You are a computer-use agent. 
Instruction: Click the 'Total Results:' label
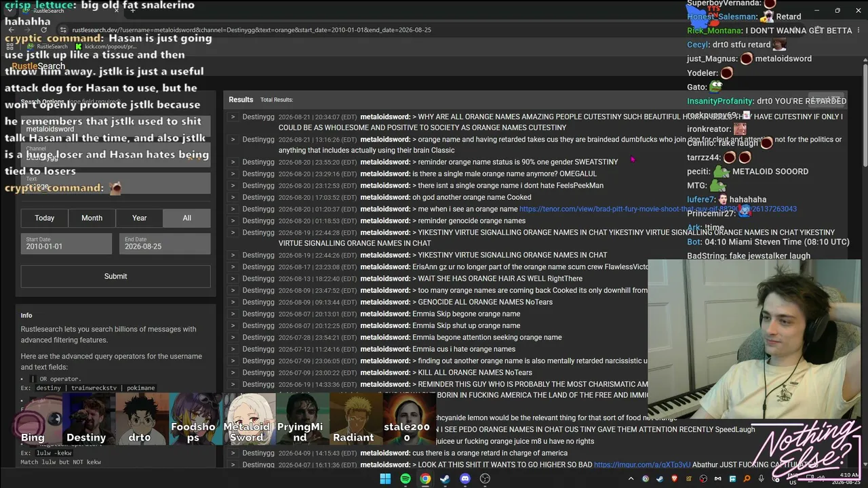(277, 100)
